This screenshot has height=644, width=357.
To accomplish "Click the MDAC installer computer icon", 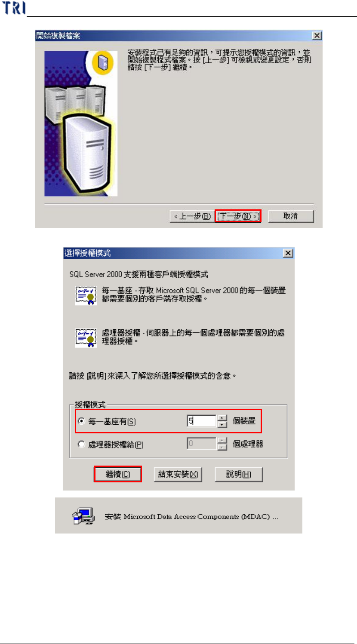I will 83,516.
